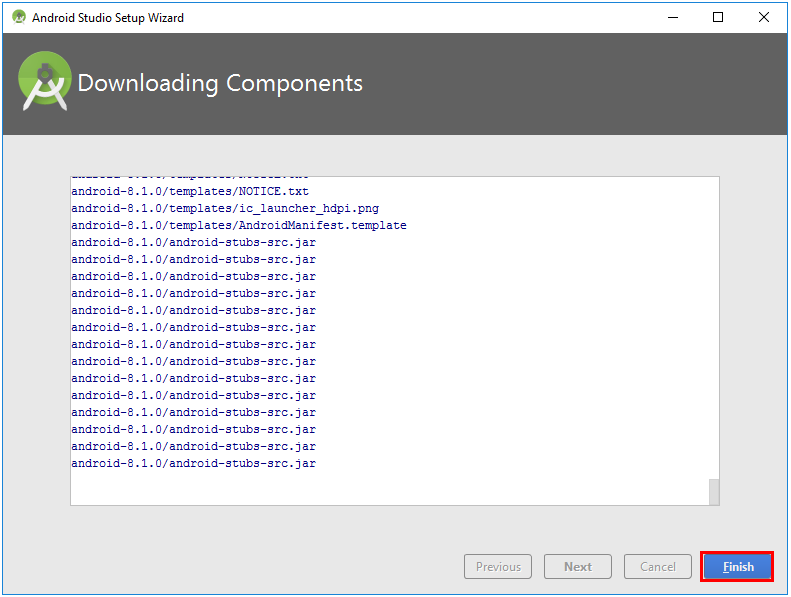The image size is (791, 597).
Task: Click the Next button
Action: (578, 566)
